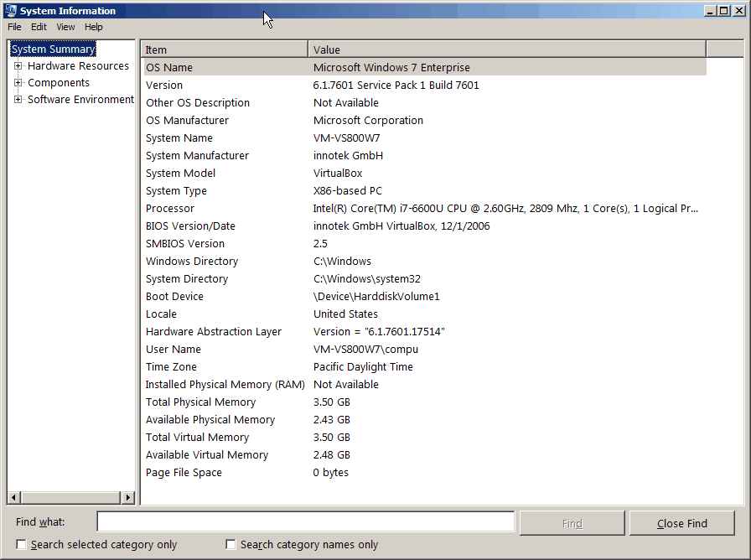The height and width of the screenshot is (560, 751).
Task: Select the Components tree label
Action: (59, 83)
